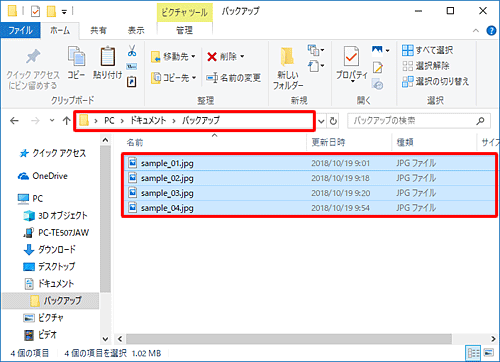Click the Forward navigation arrow
The image size is (500, 362).
(x=35, y=121)
